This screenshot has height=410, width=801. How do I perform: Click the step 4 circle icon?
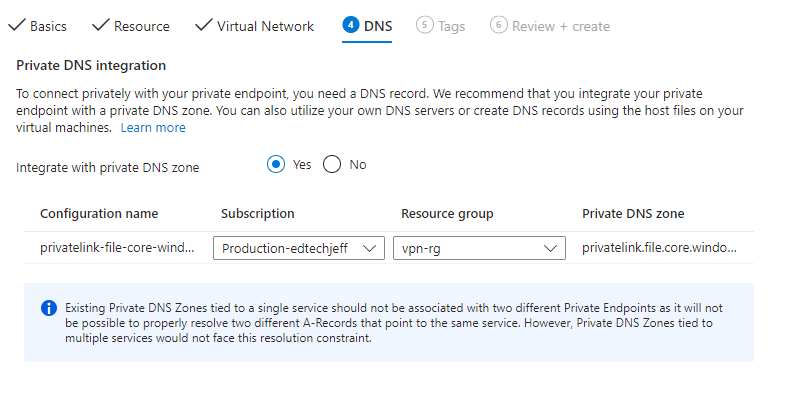tap(350, 25)
